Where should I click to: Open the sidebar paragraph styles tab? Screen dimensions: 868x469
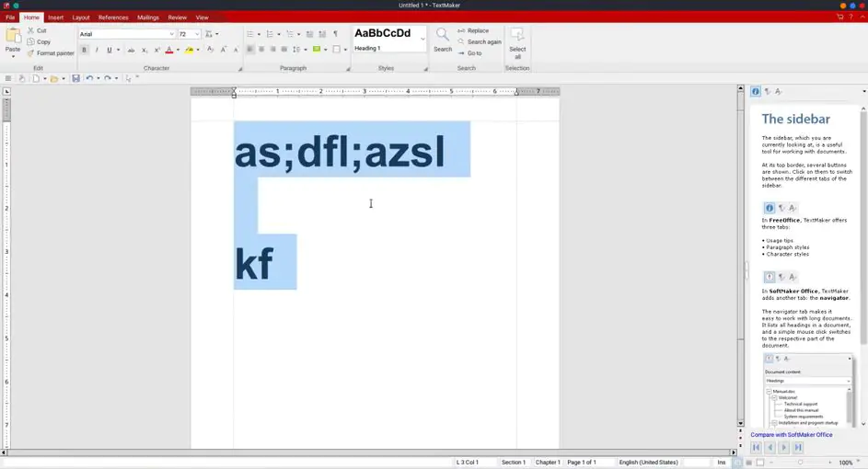click(768, 92)
